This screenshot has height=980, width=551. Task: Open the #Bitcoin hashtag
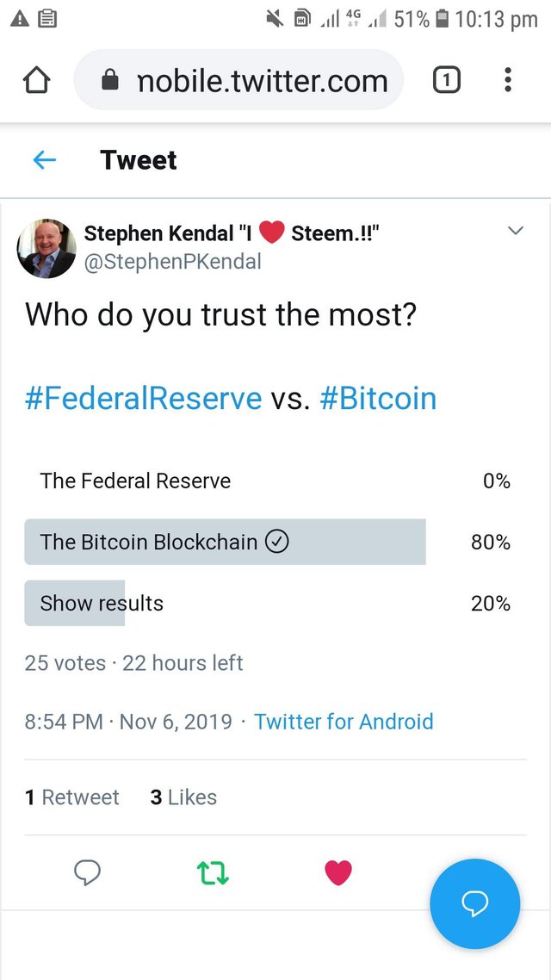(x=378, y=398)
